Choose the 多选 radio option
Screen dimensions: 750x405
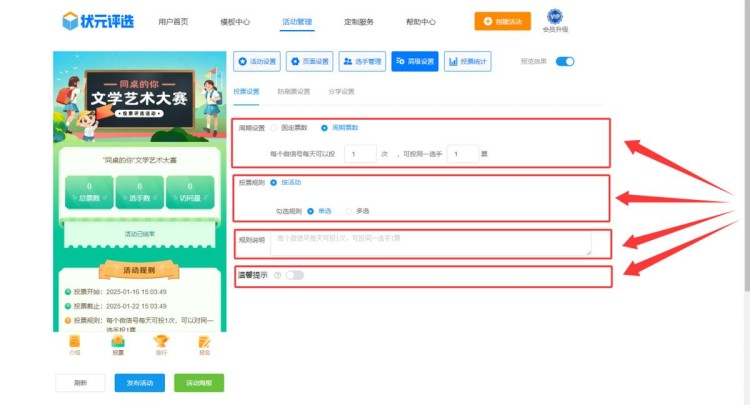coord(347,211)
